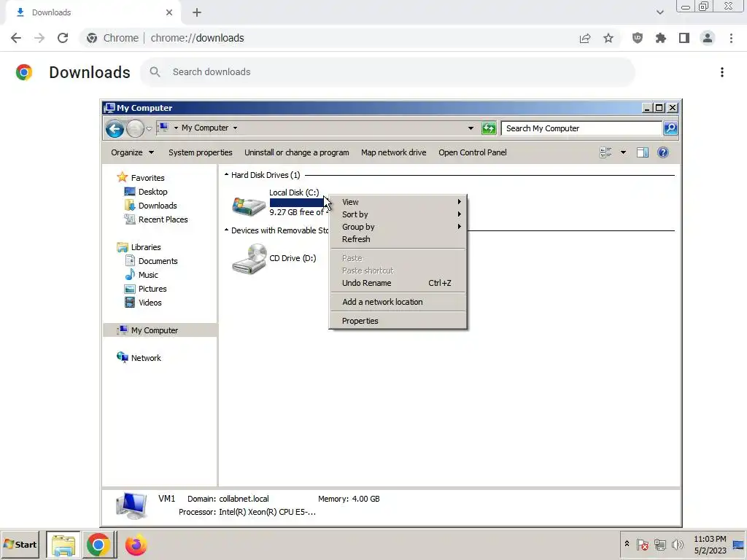
Task: Open address bar previous locations dropdown
Action: (x=471, y=128)
